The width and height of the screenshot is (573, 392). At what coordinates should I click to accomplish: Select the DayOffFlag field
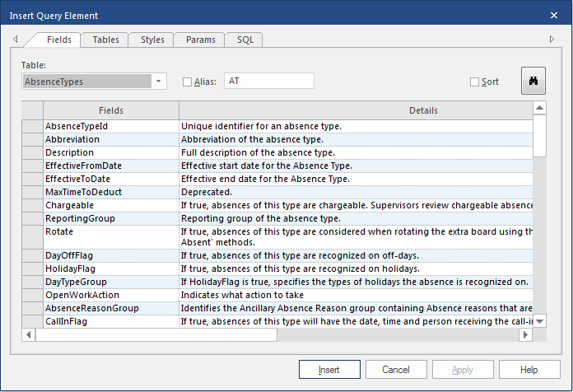111,255
